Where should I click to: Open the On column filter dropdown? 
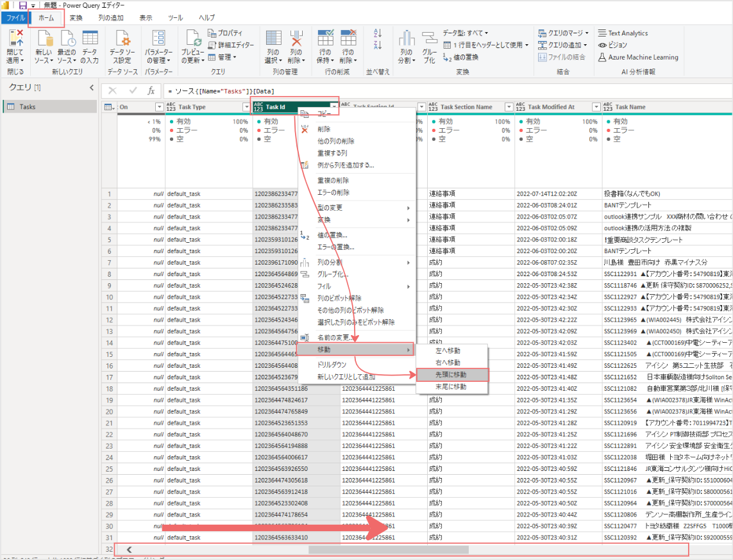[x=159, y=107]
